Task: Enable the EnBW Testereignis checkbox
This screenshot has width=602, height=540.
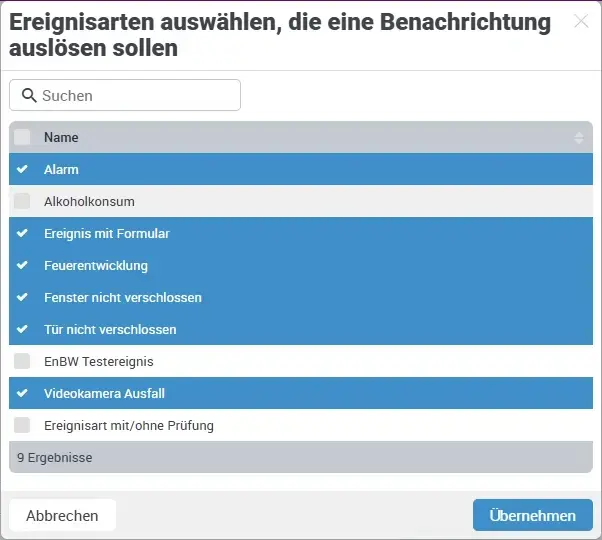Action: 22,362
